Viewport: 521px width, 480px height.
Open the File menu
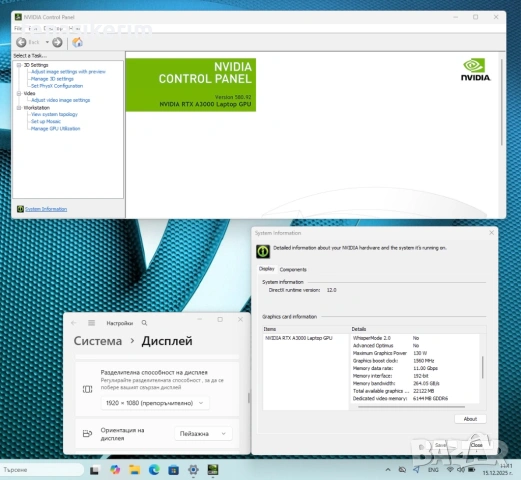[18, 28]
